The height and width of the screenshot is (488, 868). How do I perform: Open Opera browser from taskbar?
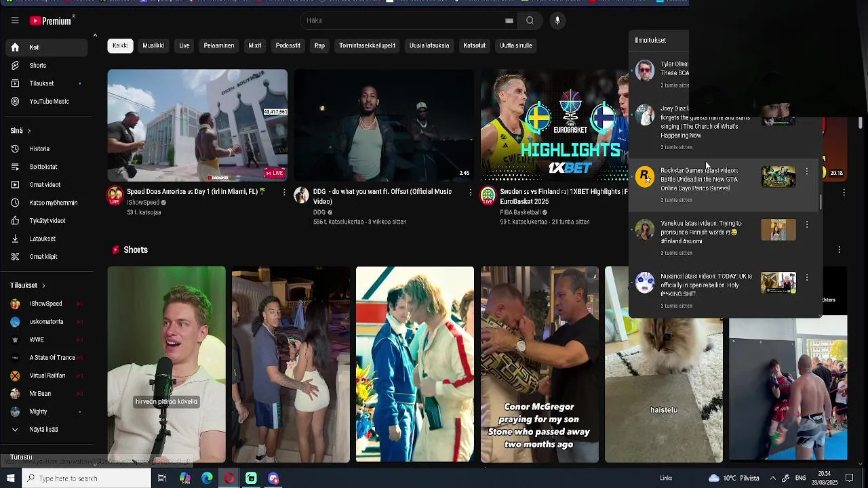click(x=229, y=479)
